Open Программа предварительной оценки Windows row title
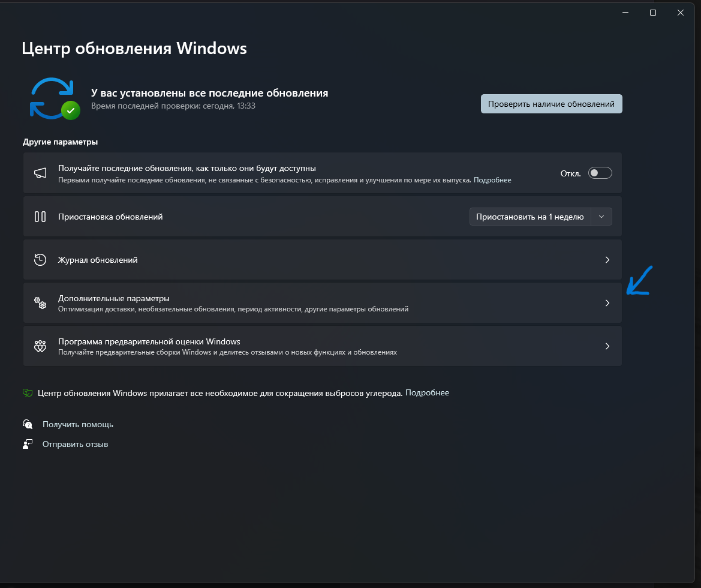This screenshot has width=701, height=588. click(149, 341)
